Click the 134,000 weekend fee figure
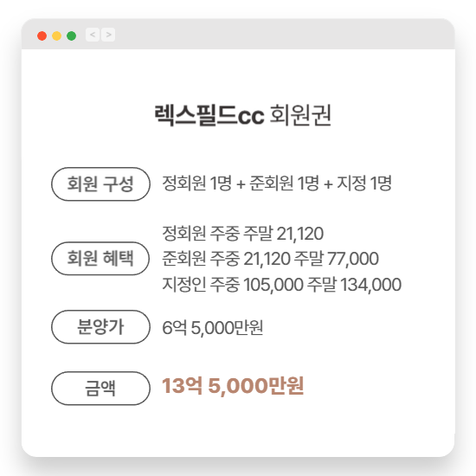This screenshot has width=476, height=476. pos(370,285)
